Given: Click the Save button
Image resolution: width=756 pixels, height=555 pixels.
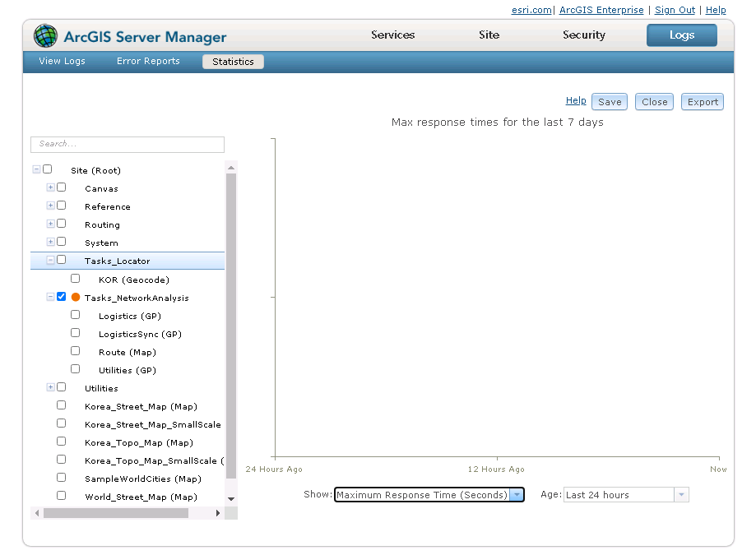Looking at the screenshot, I should point(610,102).
